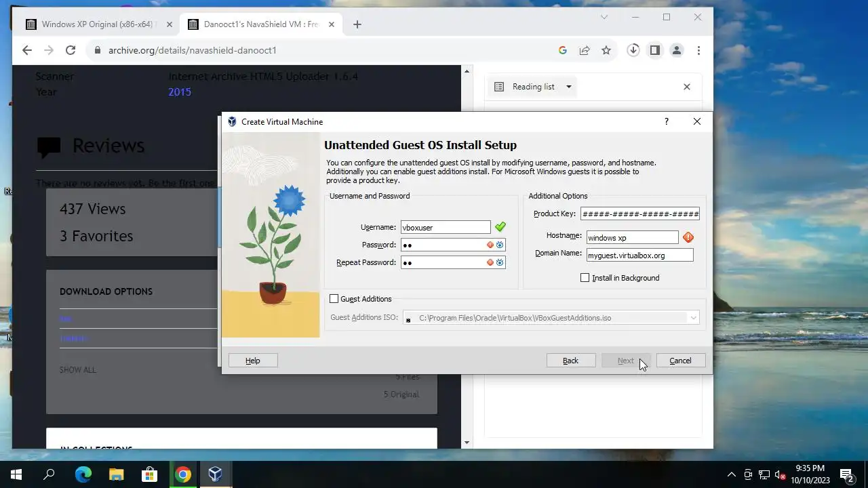Toggle the Chrome side panel icon
Viewport: 868px width, 488px height.
(x=654, y=50)
